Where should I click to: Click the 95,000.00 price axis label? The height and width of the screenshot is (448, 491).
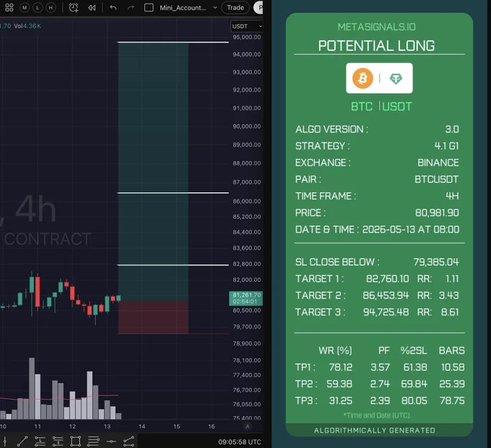(247, 37)
